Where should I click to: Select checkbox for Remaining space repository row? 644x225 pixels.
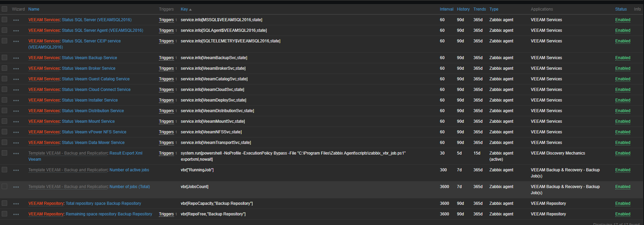click(4, 214)
